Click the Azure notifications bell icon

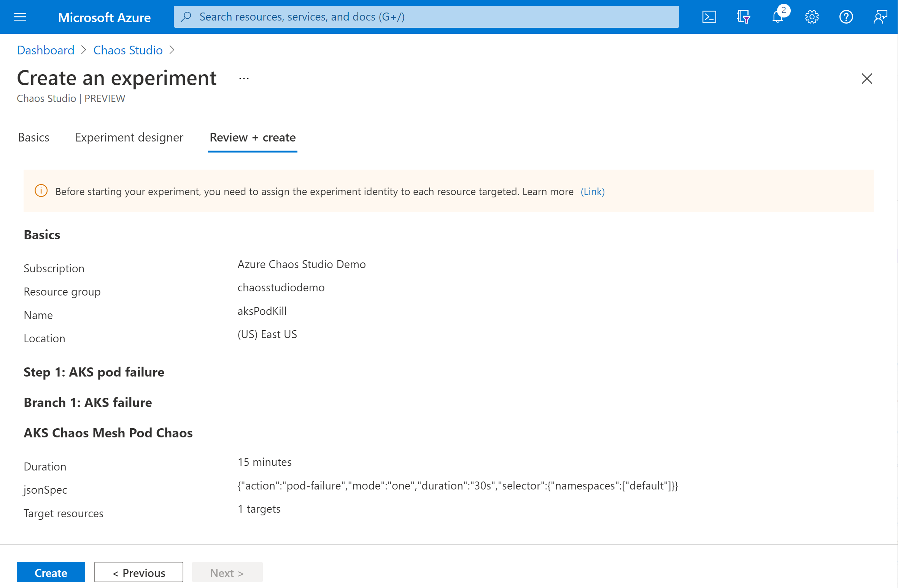[777, 16]
